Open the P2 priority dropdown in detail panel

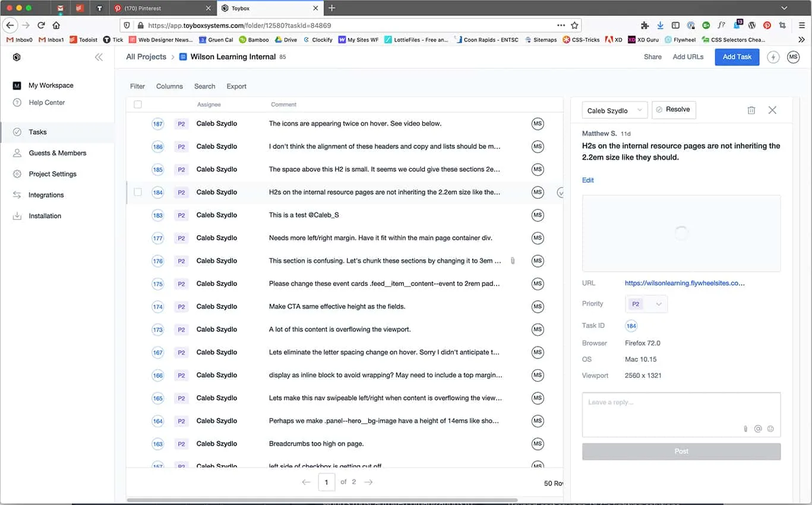tap(646, 304)
